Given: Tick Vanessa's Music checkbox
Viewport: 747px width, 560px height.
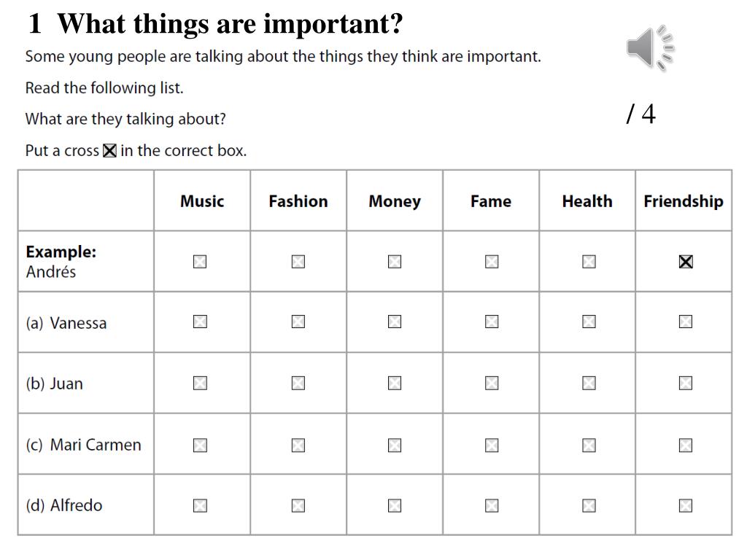Looking at the screenshot, I should (x=200, y=322).
